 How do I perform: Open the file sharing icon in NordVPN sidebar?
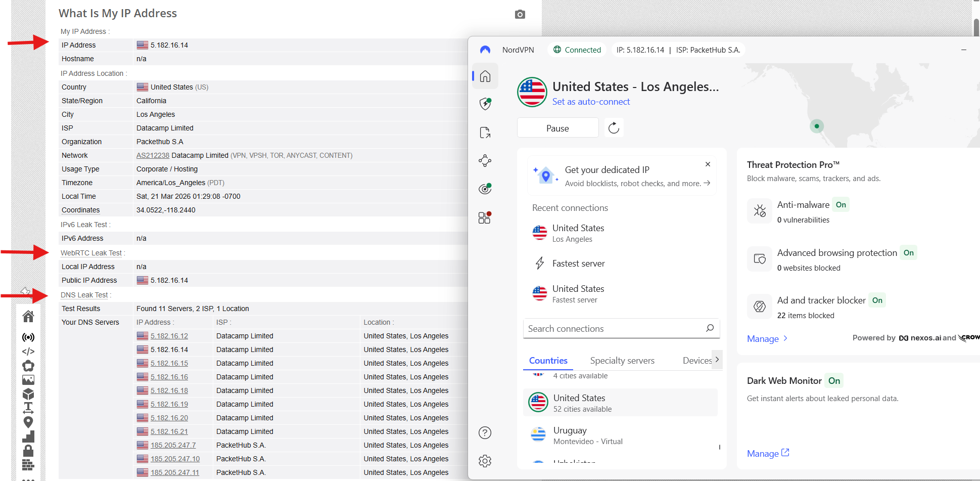point(485,133)
